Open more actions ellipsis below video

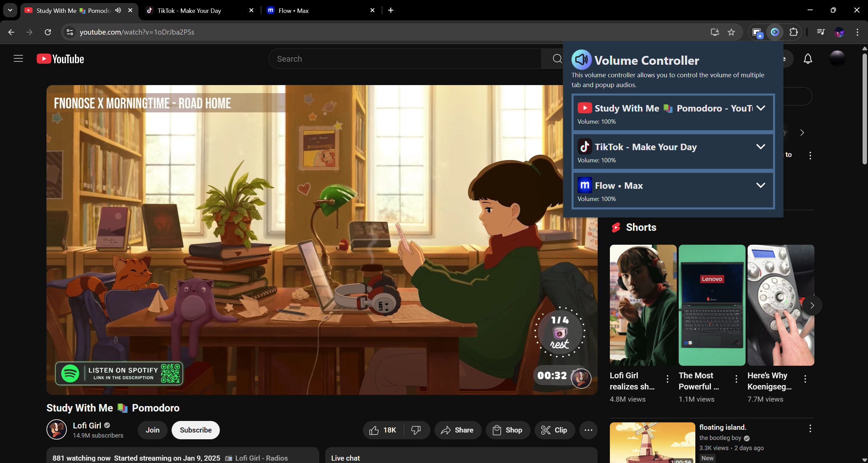pos(589,430)
